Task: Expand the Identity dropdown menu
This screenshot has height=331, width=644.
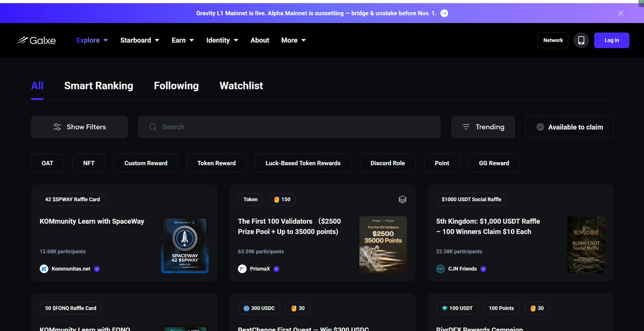Action: [222, 40]
